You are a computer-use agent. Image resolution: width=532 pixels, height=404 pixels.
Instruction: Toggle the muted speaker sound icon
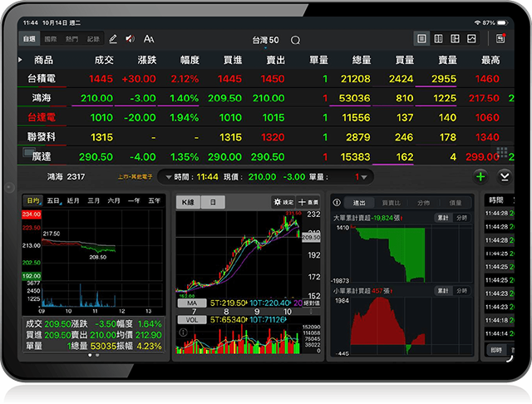(x=130, y=39)
